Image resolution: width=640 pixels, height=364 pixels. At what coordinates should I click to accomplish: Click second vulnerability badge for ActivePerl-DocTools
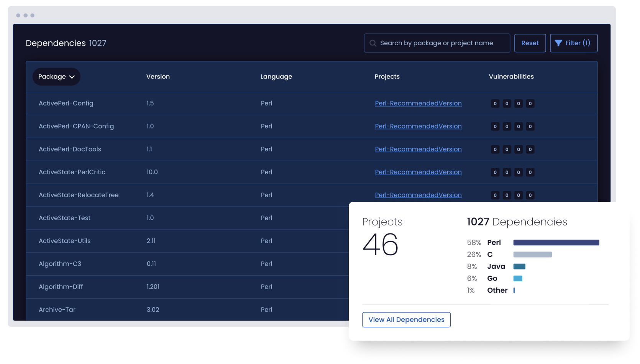[507, 149]
